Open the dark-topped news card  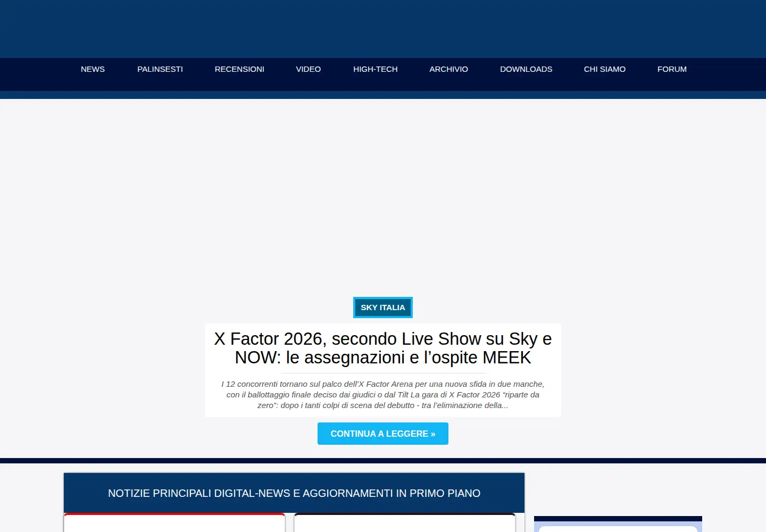[405, 522]
